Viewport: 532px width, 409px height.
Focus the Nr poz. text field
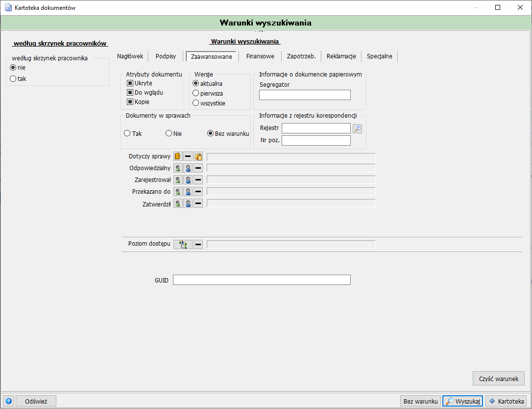pos(316,140)
